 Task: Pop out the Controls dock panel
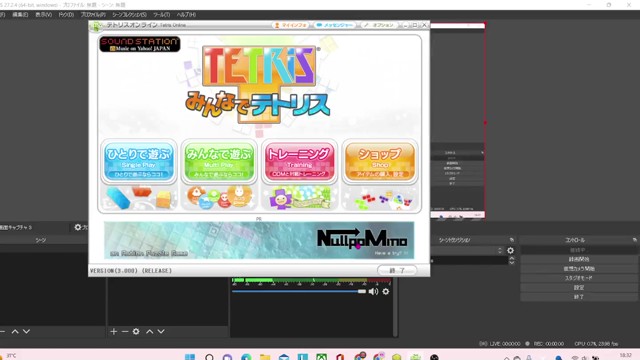[635, 240]
